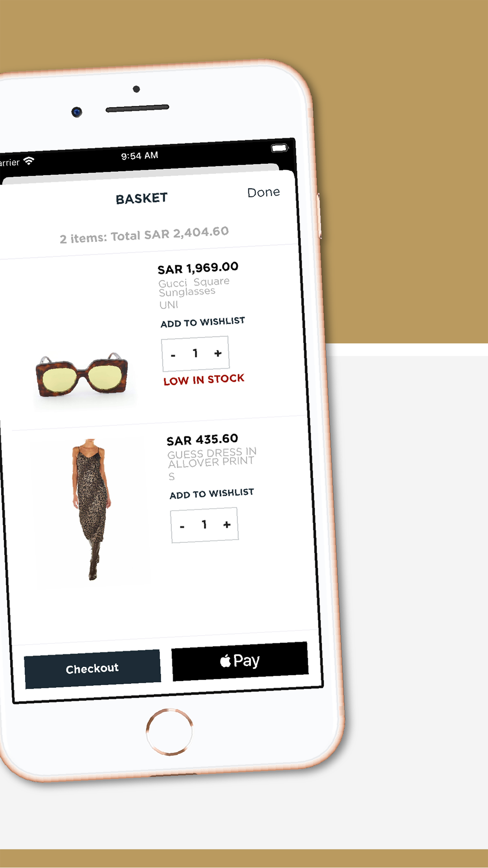Image resolution: width=488 pixels, height=868 pixels.
Task: Add Gucci Square Sunglasses to wishlist
Action: pos(203,322)
